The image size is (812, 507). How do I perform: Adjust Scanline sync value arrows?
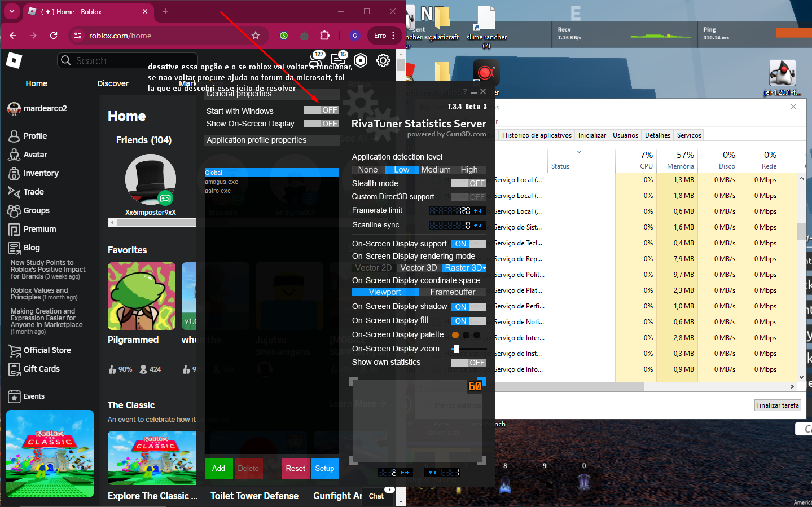pyautogui.click(x=478, y=226)
